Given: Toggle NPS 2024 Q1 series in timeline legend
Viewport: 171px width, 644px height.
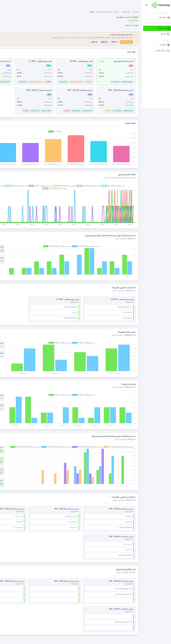Looking at the screenshot, I should [55, 188].
